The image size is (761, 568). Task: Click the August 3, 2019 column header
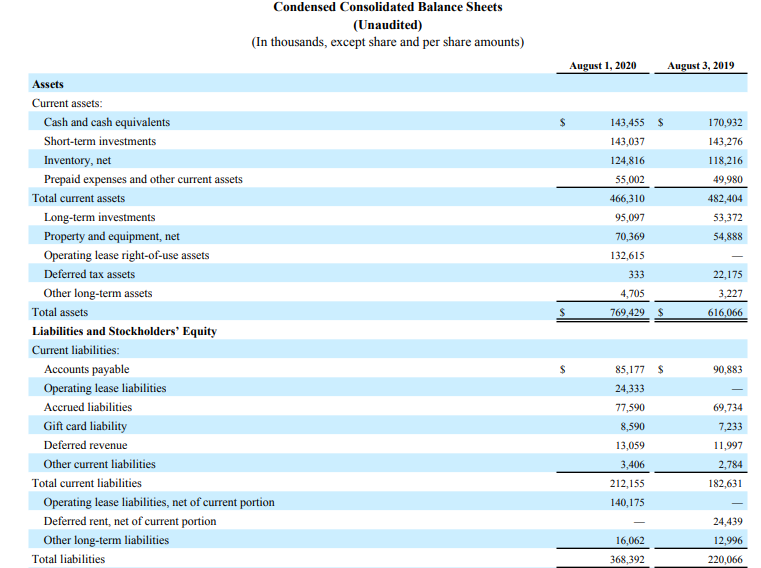(700, 65)
